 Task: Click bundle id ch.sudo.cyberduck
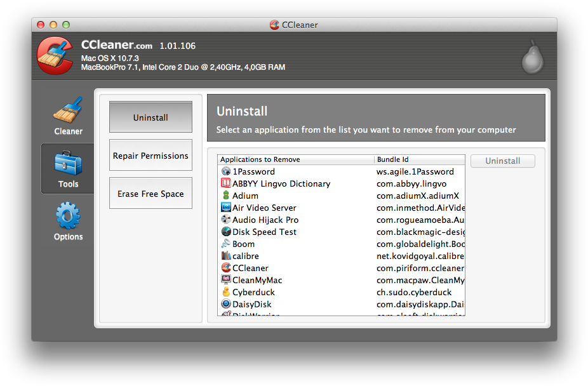tap(414, 292)
